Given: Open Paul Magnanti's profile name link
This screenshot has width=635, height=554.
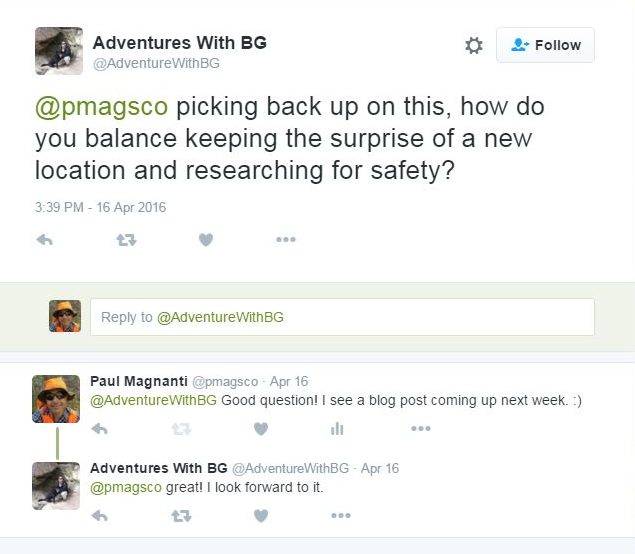Looking at the screenshot, I should click(137, 382).
